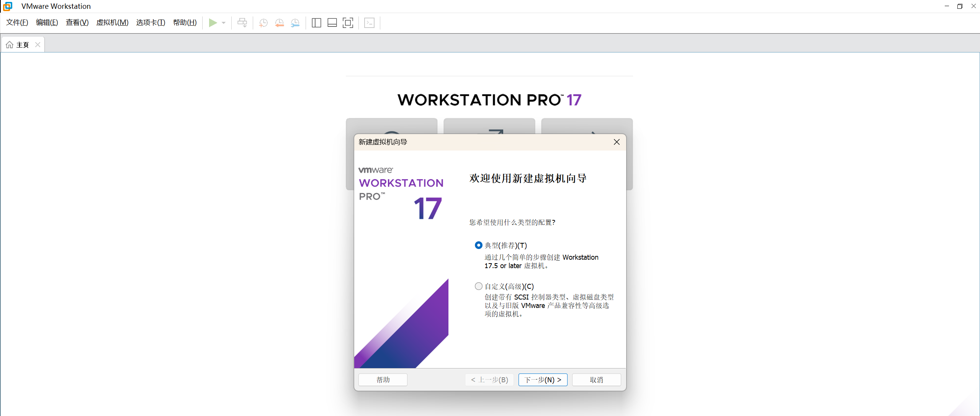Click the 下一步(N) button
This screenshot has height=416, width=980.
(x=543, y=380)
